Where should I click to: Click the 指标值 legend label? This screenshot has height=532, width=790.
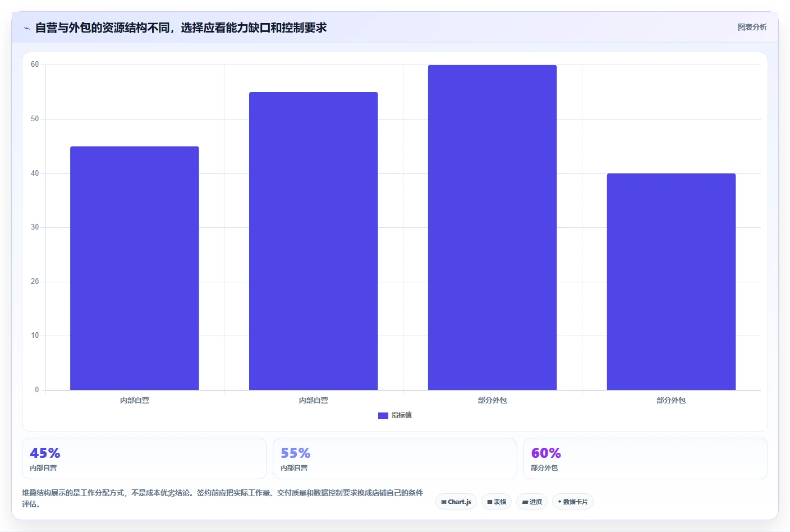click(x=402, y=415)
